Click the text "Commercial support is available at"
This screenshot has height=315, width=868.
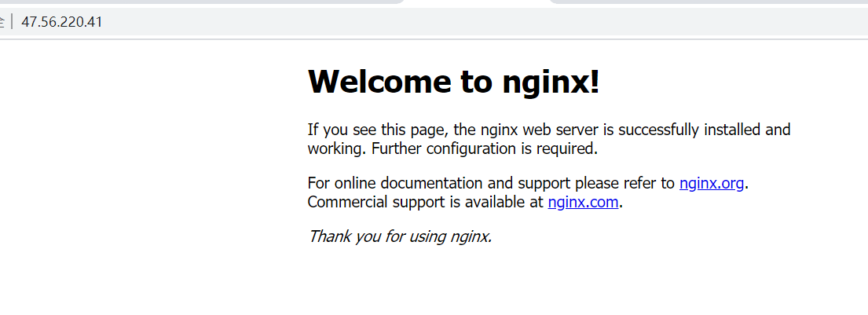[426, 203]
